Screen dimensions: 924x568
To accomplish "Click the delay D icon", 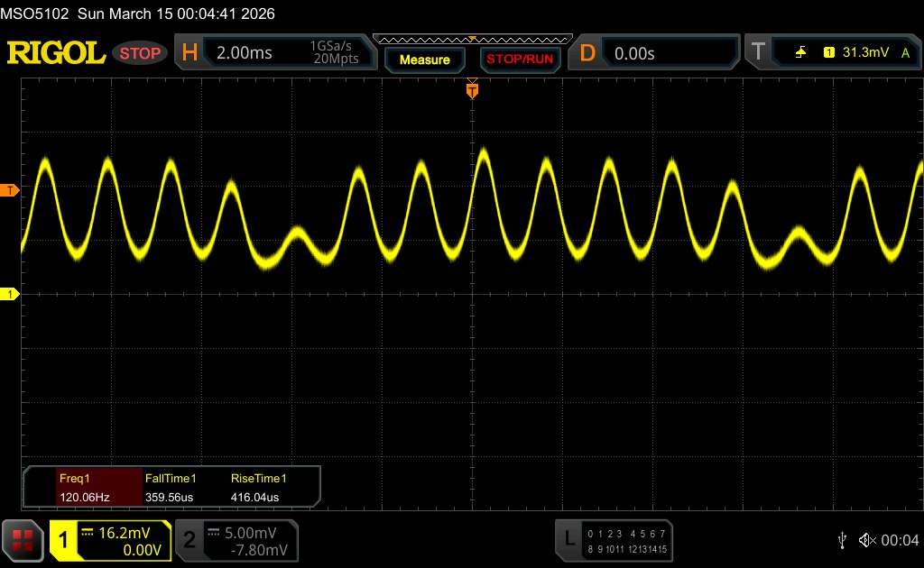I will pyautogui.click(x=587, y=53).
